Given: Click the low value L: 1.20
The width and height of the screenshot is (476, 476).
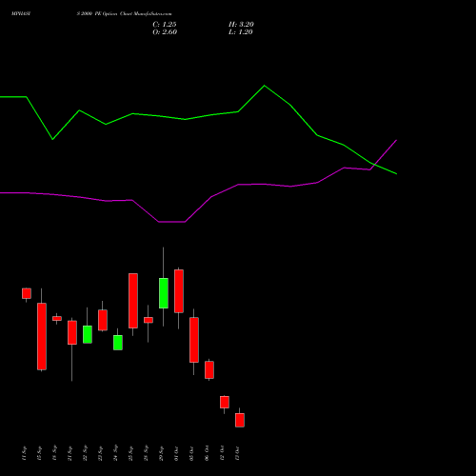Looking at the screenshot, I should (241, 32).
